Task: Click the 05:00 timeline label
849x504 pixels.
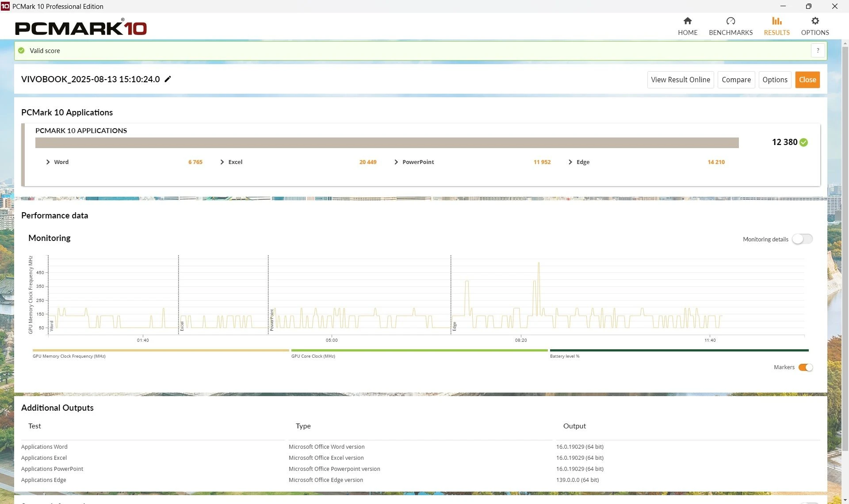Action: click(332, 340)
